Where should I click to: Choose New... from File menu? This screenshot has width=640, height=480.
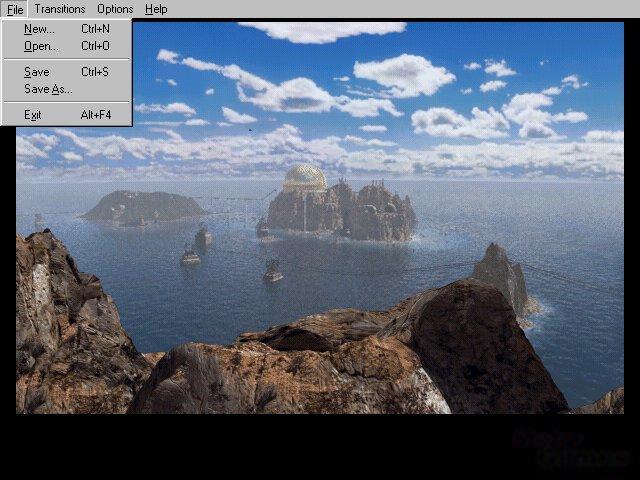(x=67, y=29)
